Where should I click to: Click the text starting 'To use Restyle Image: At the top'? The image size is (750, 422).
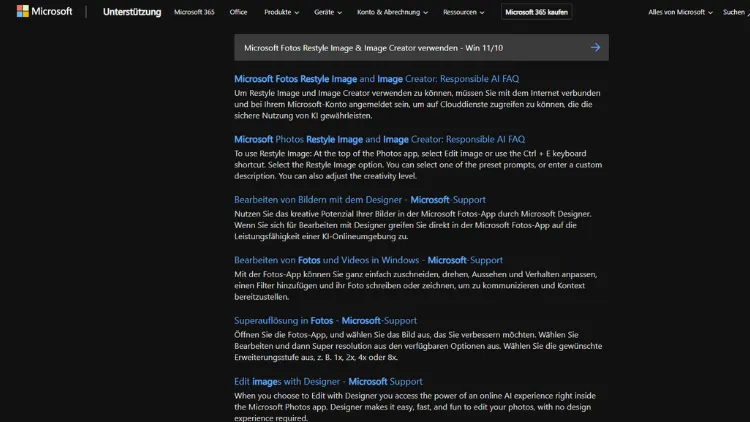point(418,165)
